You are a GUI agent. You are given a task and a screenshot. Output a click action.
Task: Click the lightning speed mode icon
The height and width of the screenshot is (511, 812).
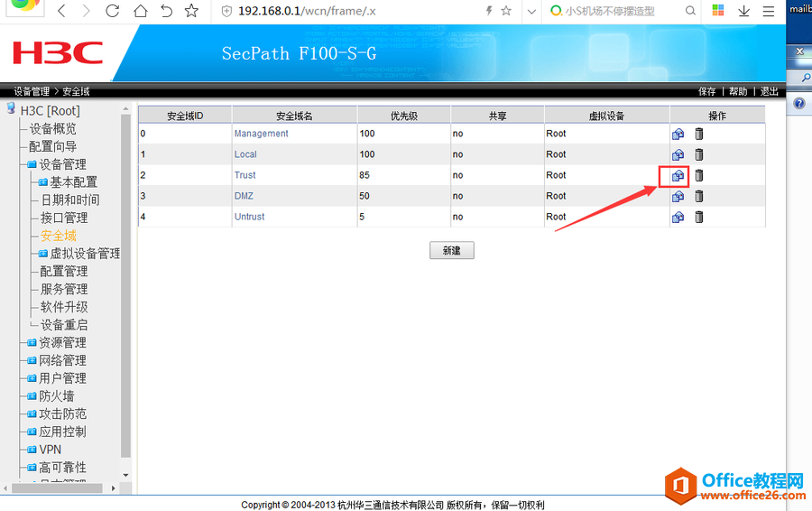pyautogui.click(x=488, y=10)
